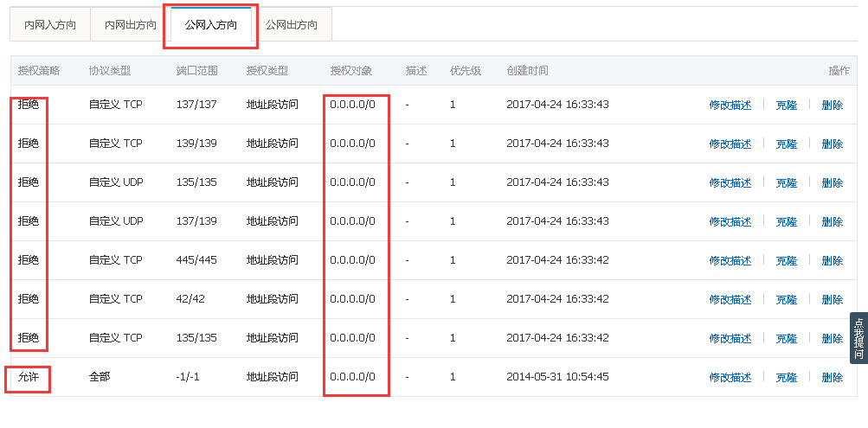The image size is (868, 428).
Task: Delete the TCP 137/137 rule
Action: 832,105
